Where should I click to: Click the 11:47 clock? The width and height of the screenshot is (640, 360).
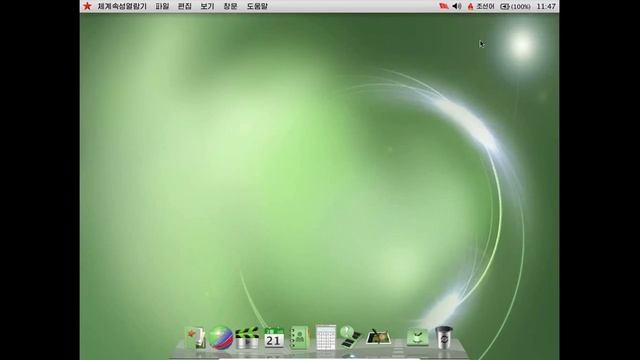(x=546, y=6)
